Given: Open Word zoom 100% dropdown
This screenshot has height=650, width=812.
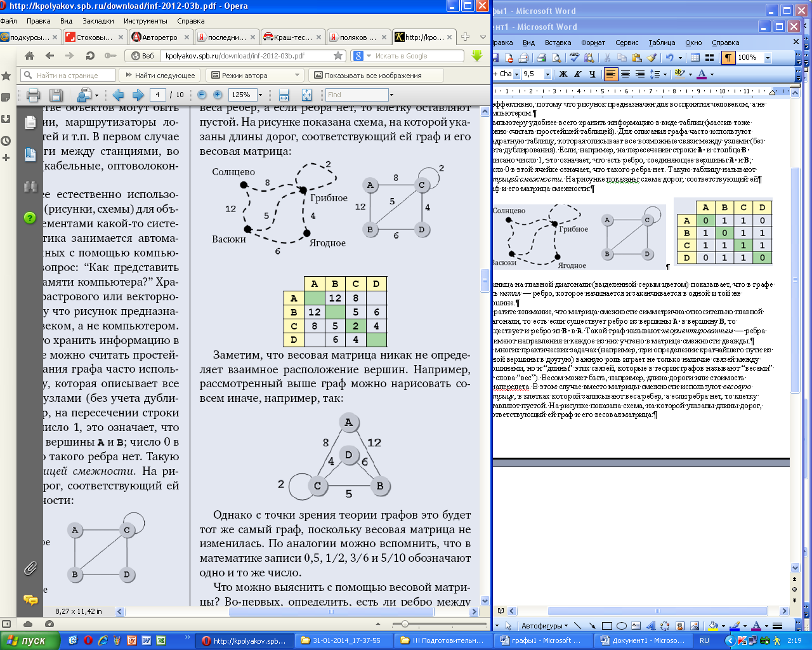Looking at the screenshot, I should (x=767, y=58).
